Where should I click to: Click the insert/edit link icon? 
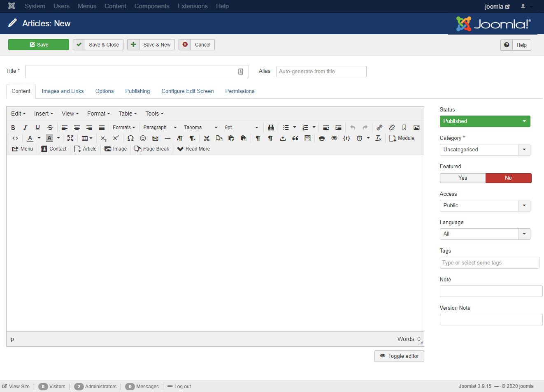click(379, 128)
